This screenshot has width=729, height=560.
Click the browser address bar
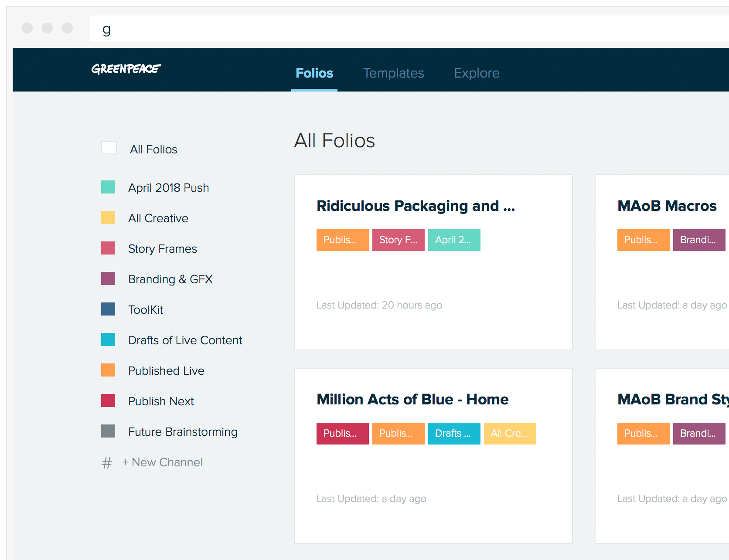[x=392, y=29]
